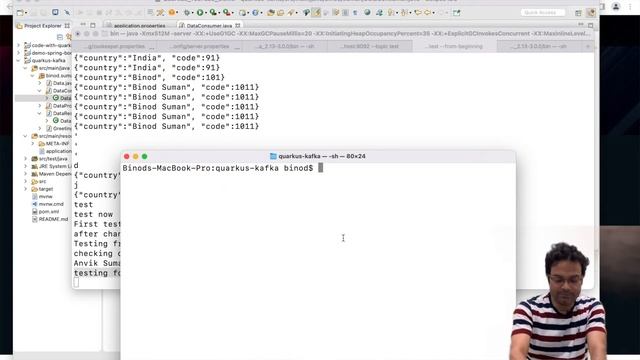Image resolution: width=640 pixels, height=360 pixels.
Task: Open the New wizard dropdown arrow
Action: coord(26,13)
